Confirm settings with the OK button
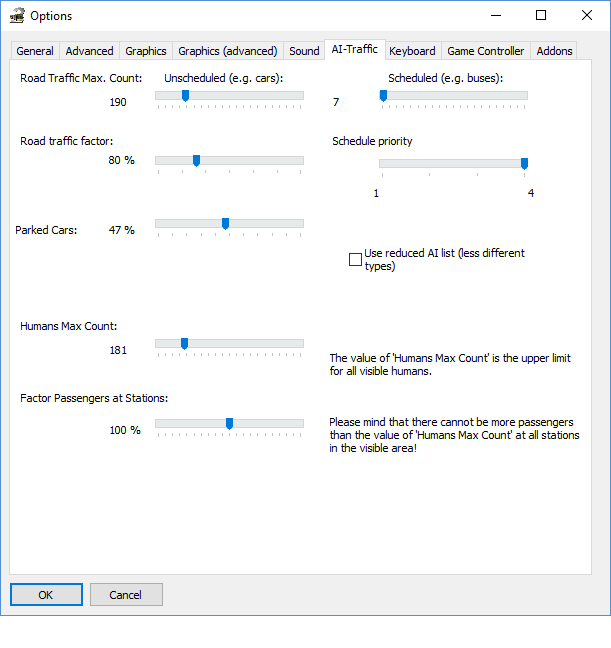 (46, 595)
